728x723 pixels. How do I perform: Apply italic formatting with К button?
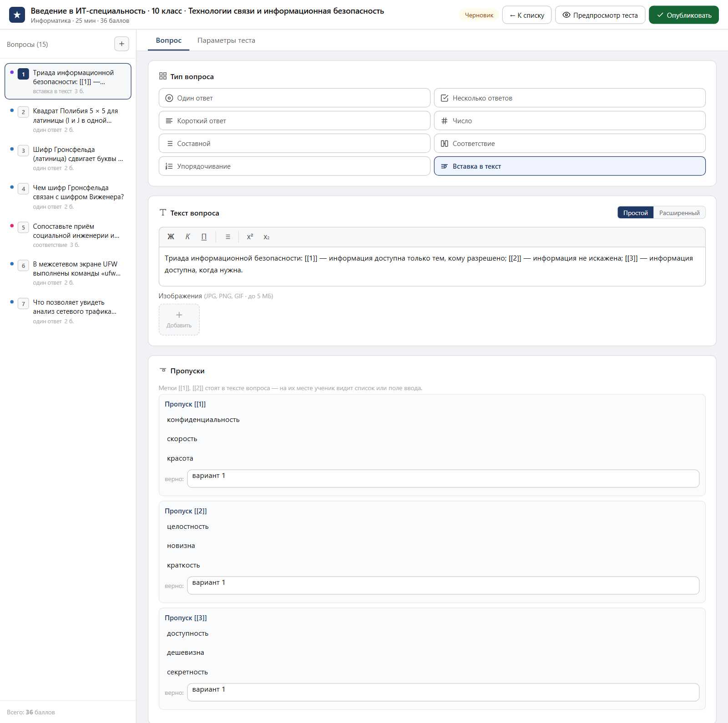(x=187, y=237)
